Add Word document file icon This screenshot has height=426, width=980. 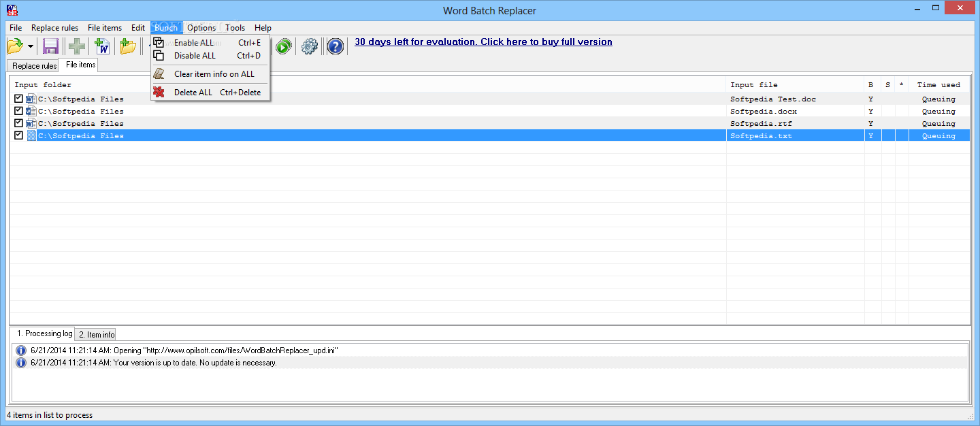(102, 46)
